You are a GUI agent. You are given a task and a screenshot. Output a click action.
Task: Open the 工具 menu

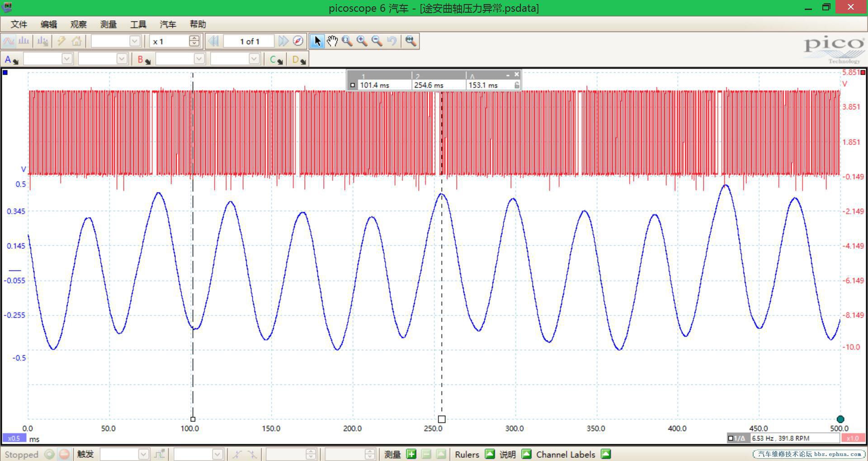[138, 24]
